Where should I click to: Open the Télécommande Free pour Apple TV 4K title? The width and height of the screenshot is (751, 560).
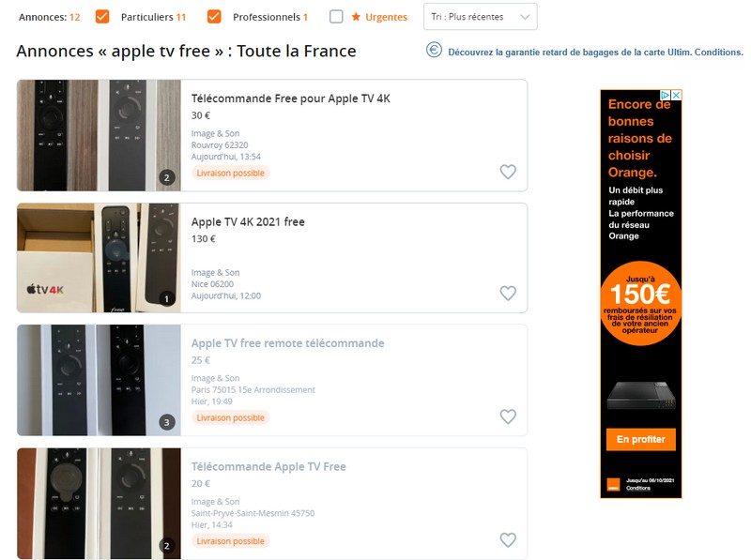(x=290, y=98)
